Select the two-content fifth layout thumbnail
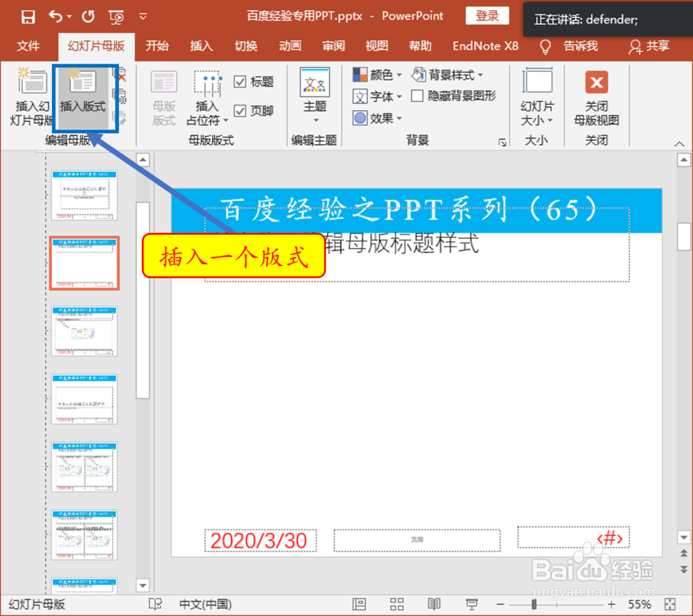 pyautogui.click(x=85, y=467)
